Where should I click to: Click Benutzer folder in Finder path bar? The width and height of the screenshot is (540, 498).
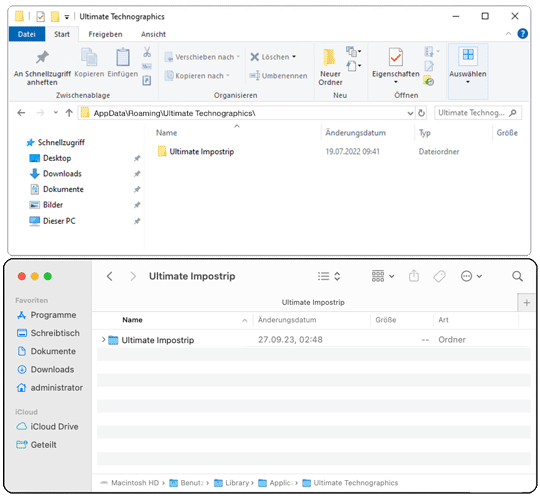pyautogui.click(x=187, y=483)
